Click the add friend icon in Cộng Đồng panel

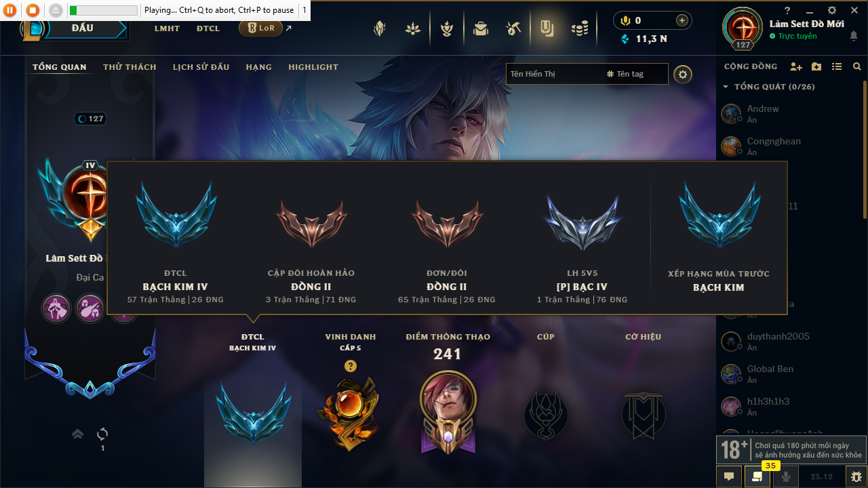(796, 66)
